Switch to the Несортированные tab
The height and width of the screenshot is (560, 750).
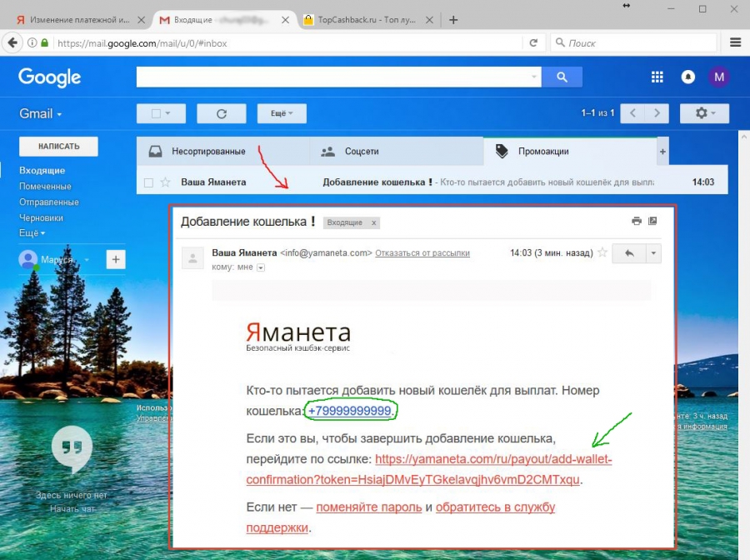[x=222, y=152]
